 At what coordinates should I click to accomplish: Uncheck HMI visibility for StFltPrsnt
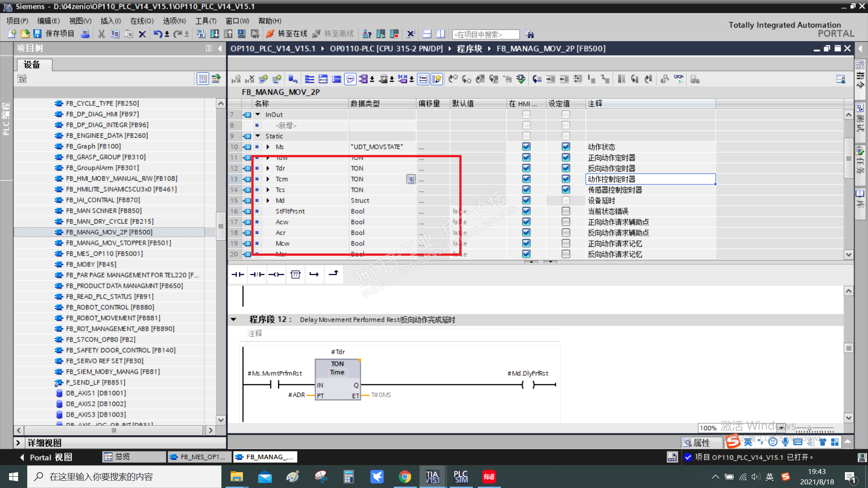pos(526,211)
